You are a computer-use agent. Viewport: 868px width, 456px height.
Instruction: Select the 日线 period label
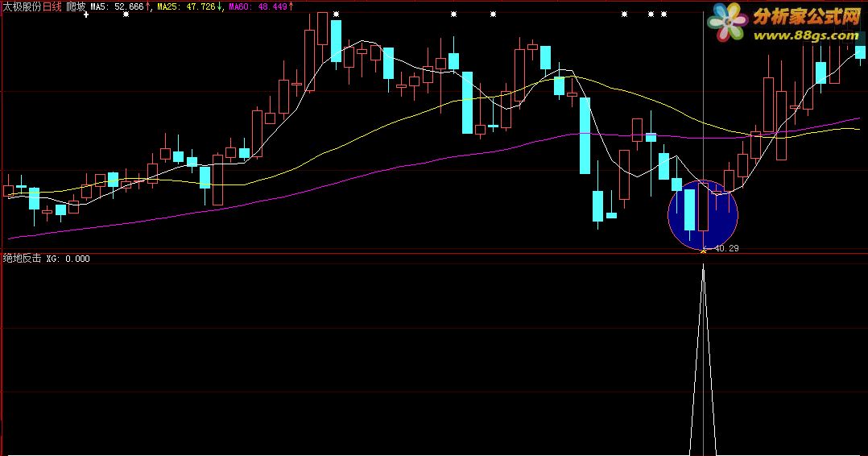point(52,6)
